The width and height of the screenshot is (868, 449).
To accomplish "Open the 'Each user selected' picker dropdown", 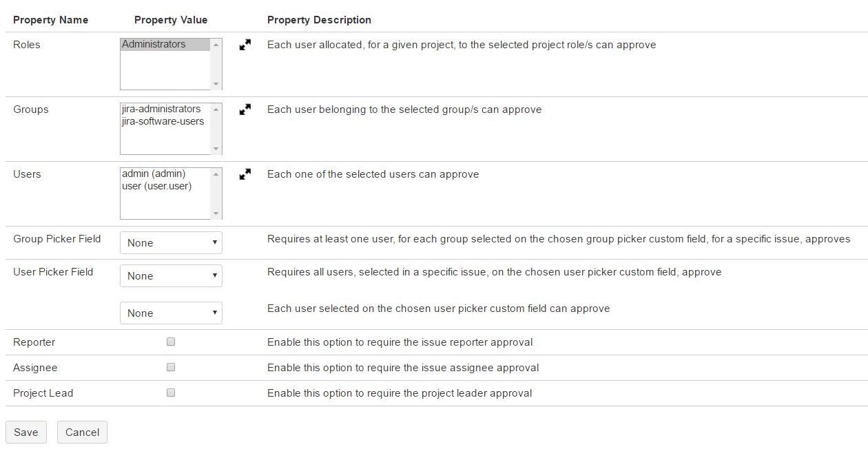I will click(171, 313).
